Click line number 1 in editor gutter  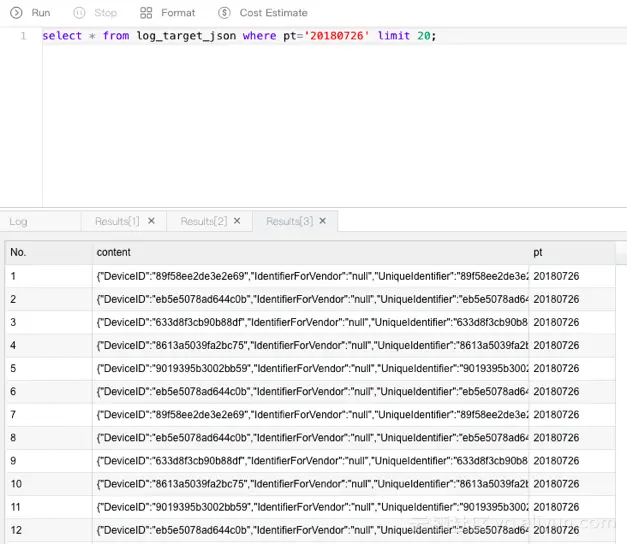click(23, 36)
